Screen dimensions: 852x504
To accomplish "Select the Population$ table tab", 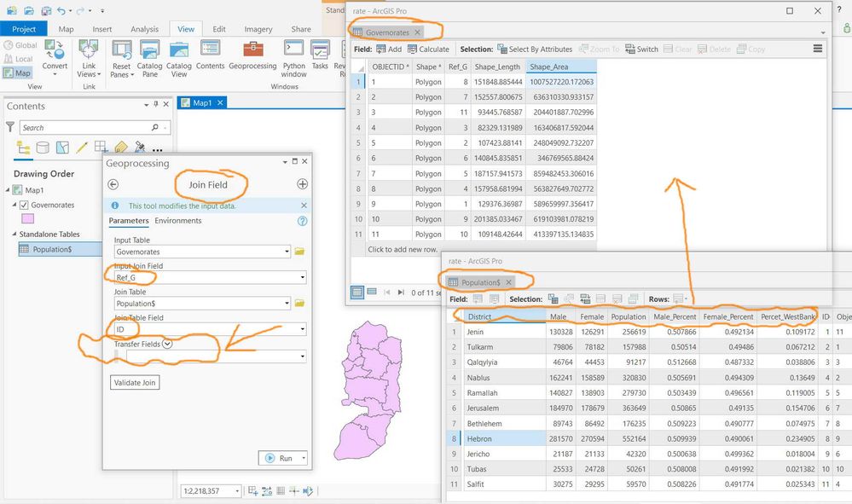I will coord(480,282).
